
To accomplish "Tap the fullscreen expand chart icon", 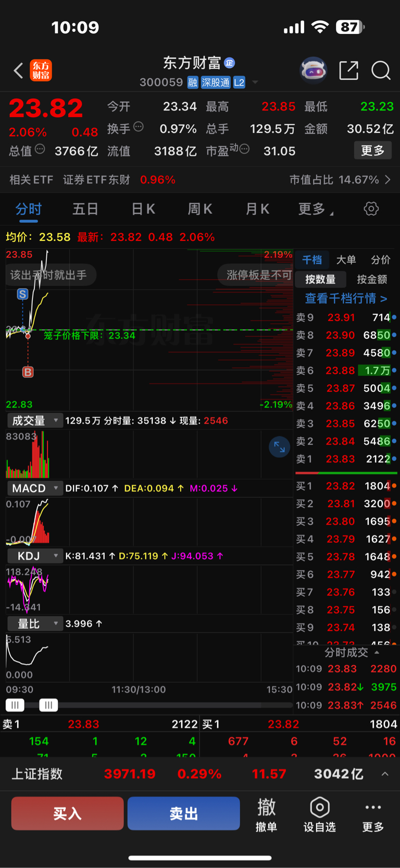I will [x=279, y=447].
